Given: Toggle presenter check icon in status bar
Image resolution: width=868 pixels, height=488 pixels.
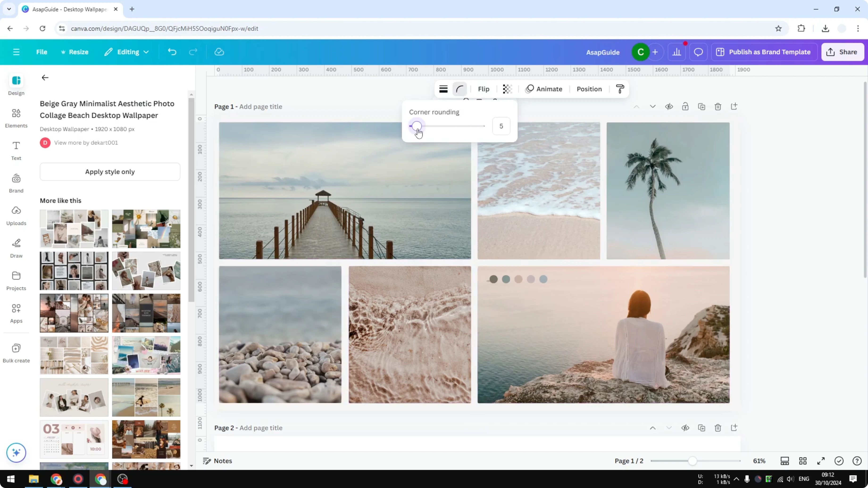Looking at the screenshot, I should tap(839, 461).
